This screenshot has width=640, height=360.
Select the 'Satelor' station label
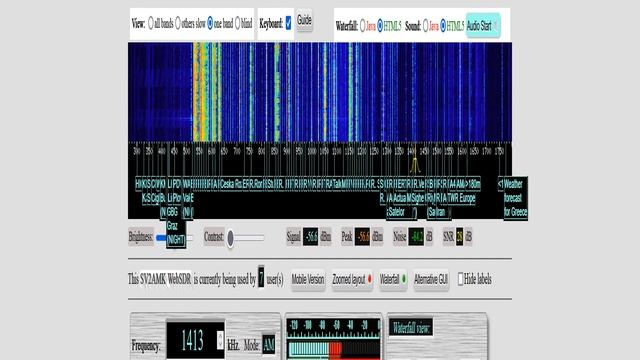coord(396,212)
